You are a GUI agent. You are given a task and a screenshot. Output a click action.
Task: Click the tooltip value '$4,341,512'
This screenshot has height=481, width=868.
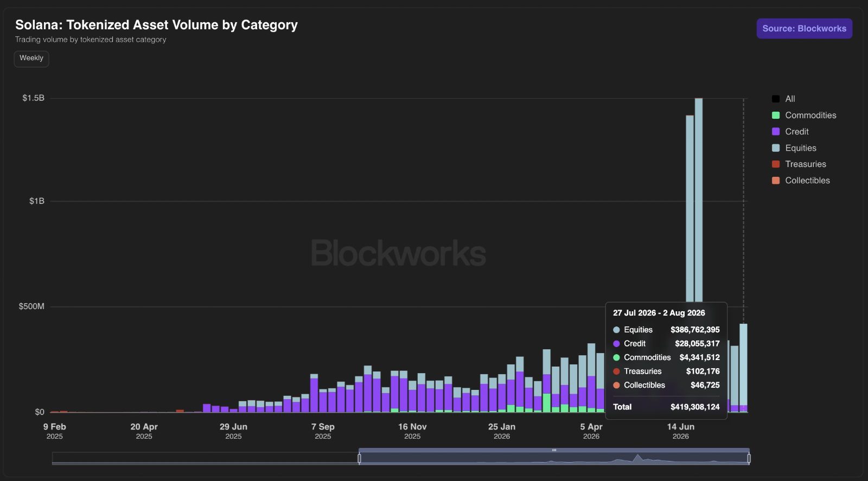pos(699,357)
